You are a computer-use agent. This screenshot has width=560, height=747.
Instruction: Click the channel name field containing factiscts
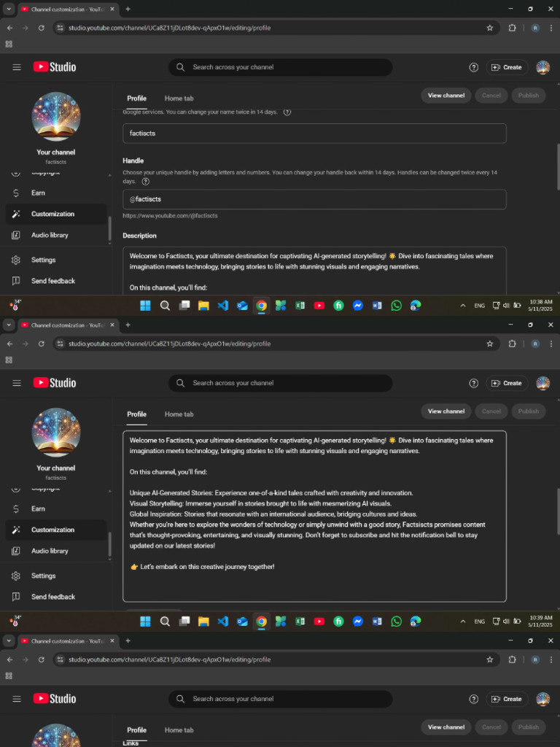[x=314, y=133]
